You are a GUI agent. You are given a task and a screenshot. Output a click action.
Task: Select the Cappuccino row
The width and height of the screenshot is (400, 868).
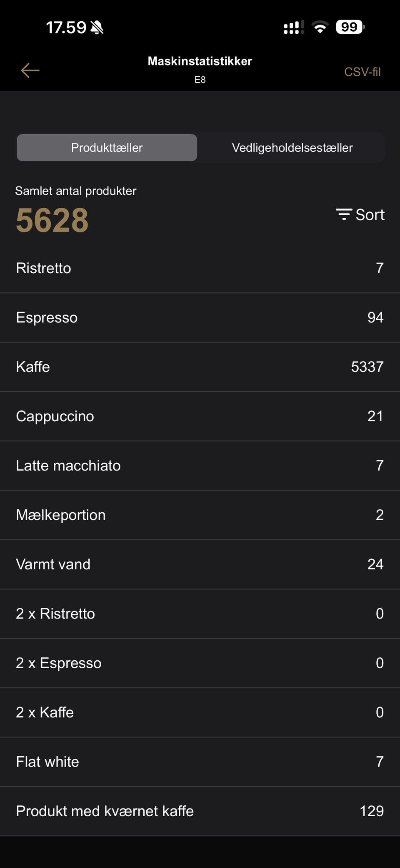tap(200, 416)
